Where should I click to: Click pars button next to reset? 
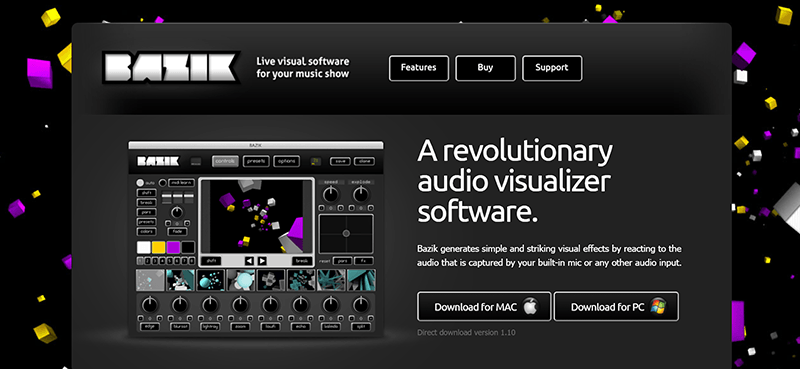click(342, 261)
